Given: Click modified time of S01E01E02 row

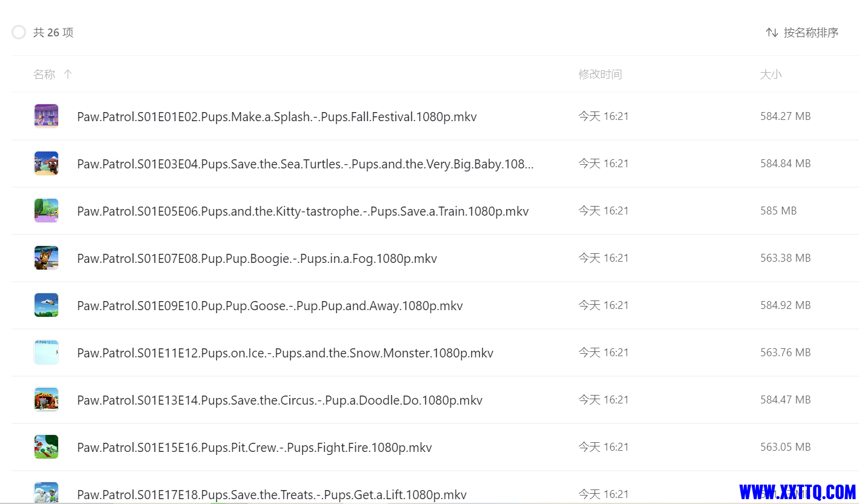Looking at the screenshot, I should tap(603, 116).
